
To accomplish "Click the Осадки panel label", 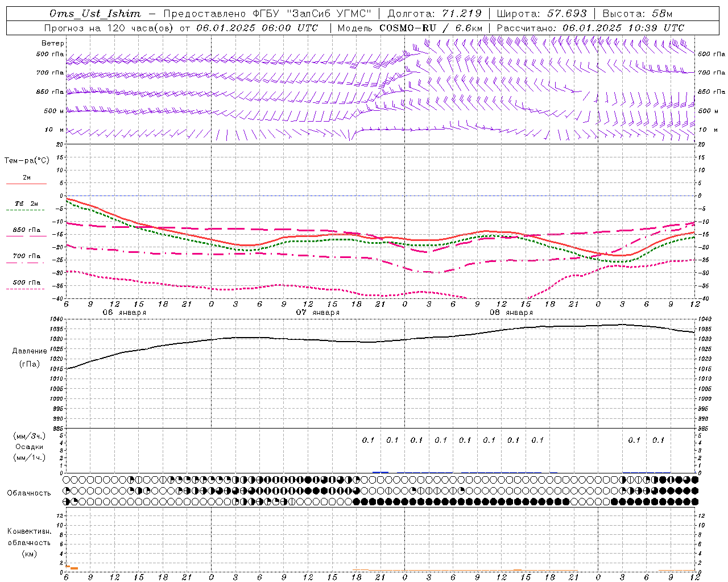I will click(x=29, y=447).
